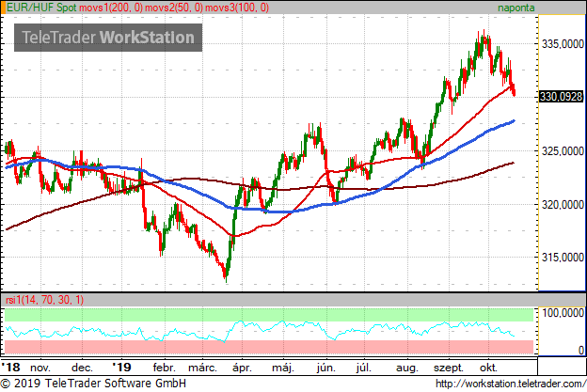
Task: Click the dec. month label
Action: point(82,368)
